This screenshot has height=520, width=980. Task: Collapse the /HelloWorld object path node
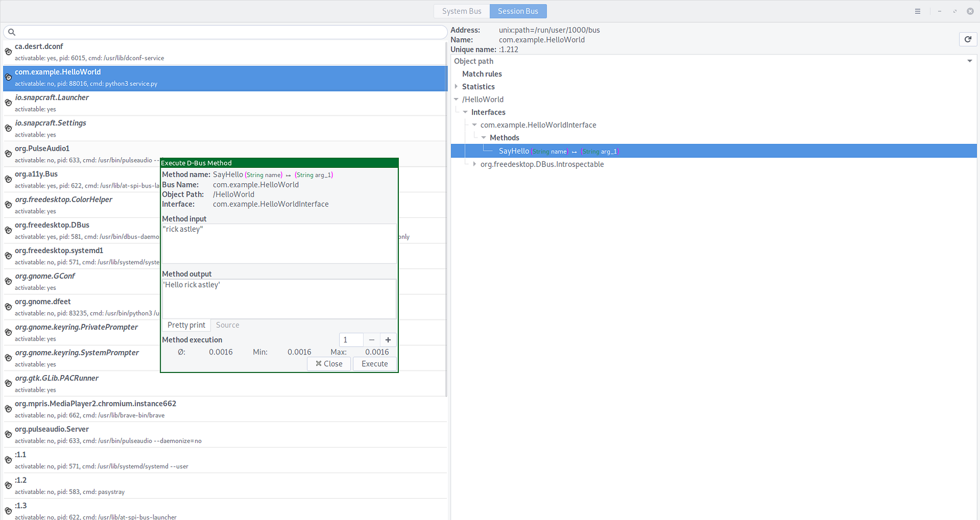[x=456, y=99]
